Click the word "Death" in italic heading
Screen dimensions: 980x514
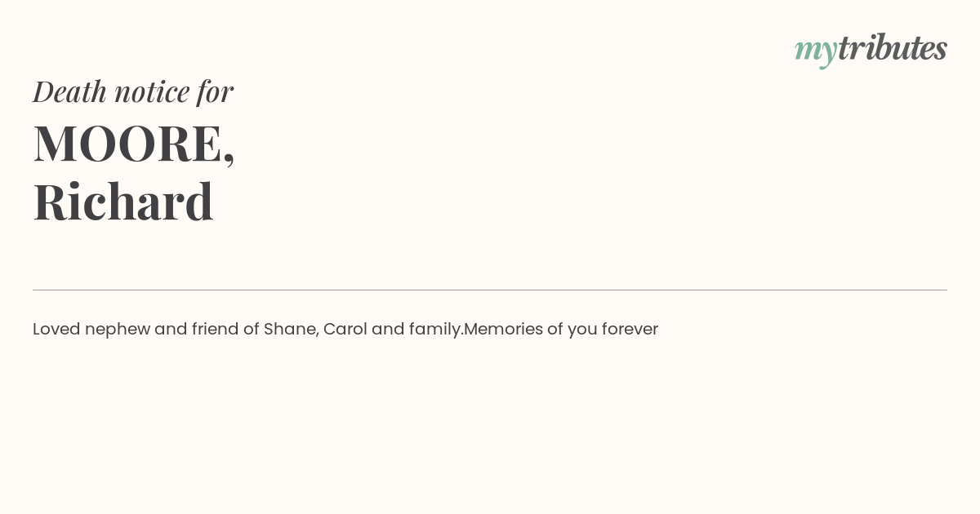70,91
